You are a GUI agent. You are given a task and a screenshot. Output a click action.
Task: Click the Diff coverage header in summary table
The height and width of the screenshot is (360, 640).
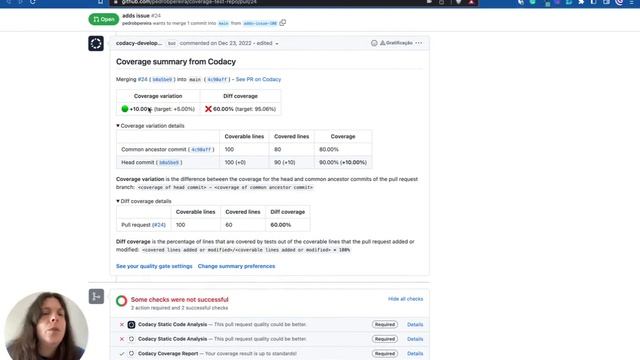point(240,96)
